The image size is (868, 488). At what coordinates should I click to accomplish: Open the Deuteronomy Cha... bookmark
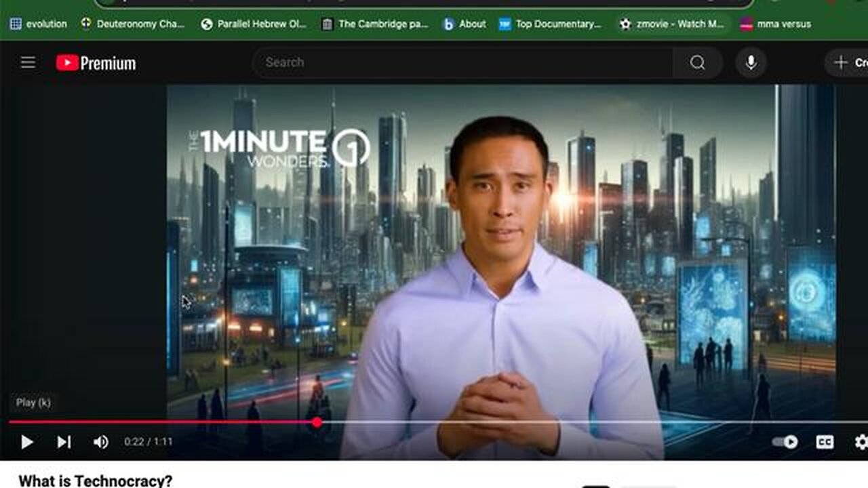tap(132, 24)
